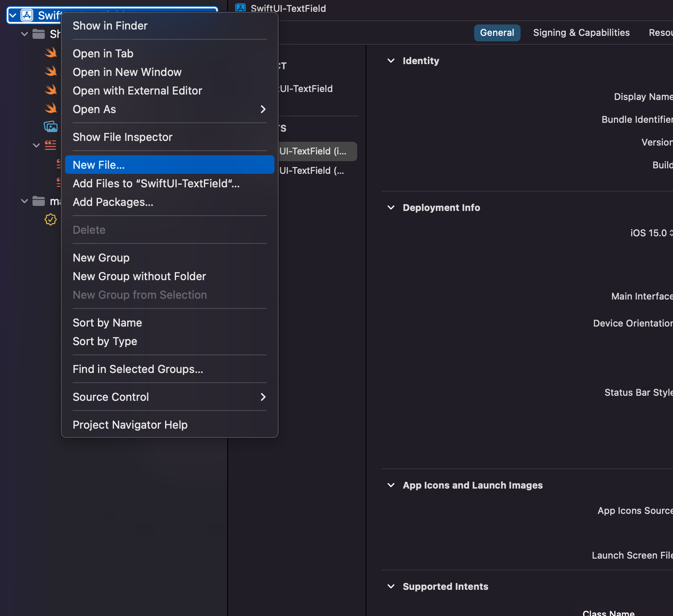Select the 'UI-TextField (...' target row
673x616 pixels.
pyautogui.click(x=318, y=170)
